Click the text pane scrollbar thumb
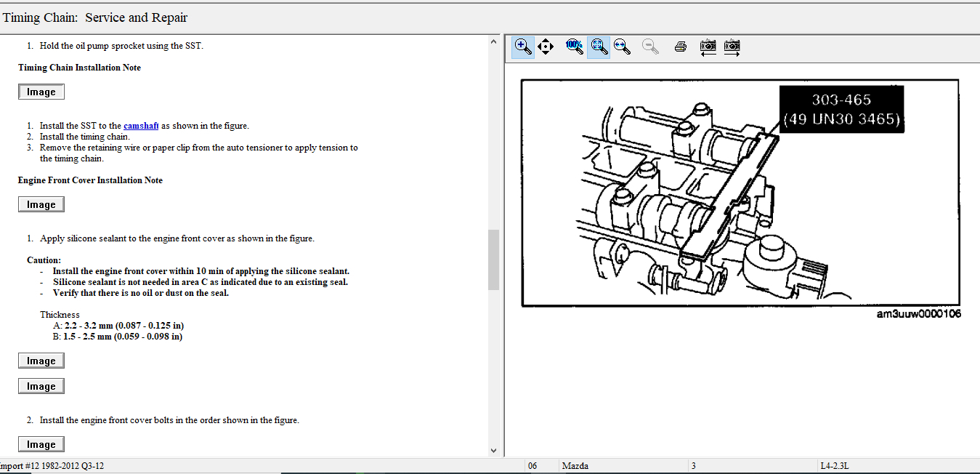980x474 pixels. coord(493,260)
